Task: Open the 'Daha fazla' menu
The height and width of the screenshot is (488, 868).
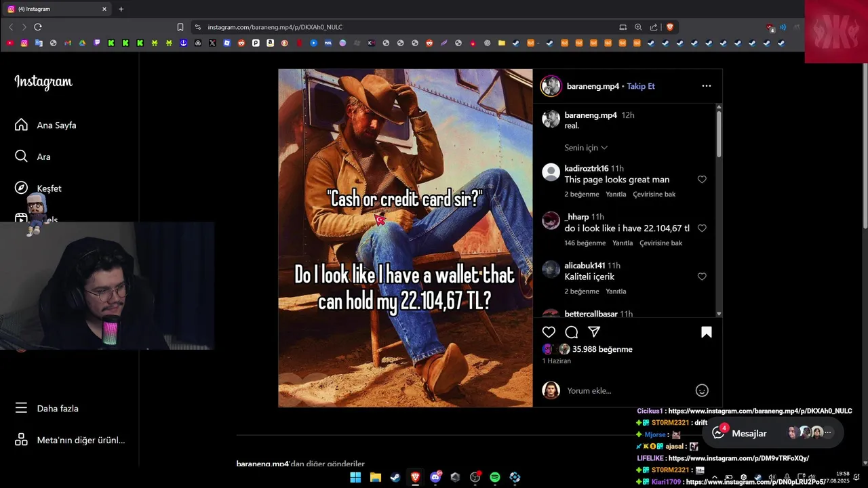Action: (x=47, y=408)
